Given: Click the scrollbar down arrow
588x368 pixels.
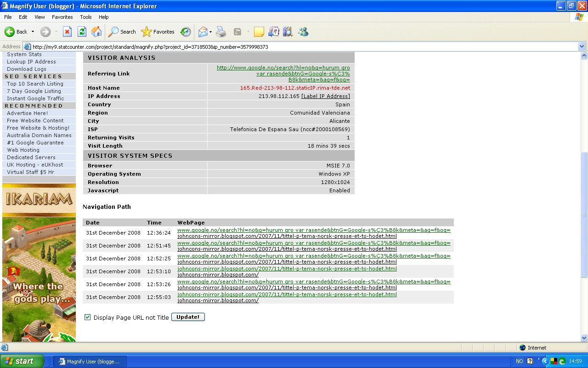Looking at the screenshot, I should pyautogui.click(x=584, y=338).
